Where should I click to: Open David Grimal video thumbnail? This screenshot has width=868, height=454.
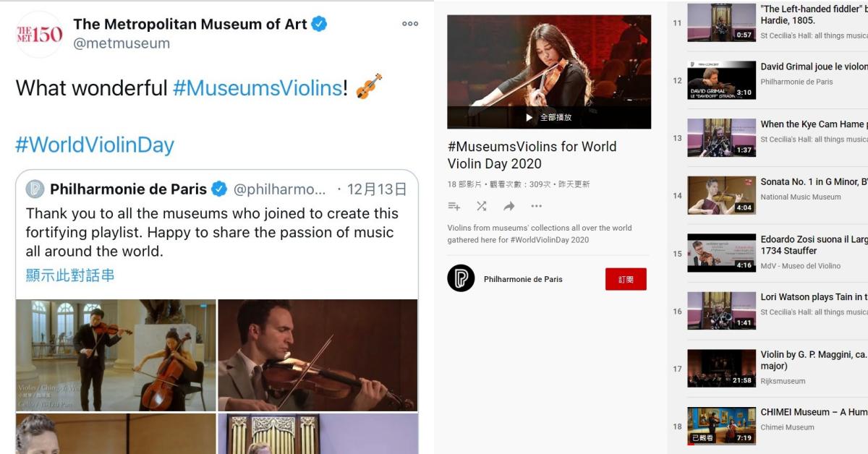click(721, 80)
